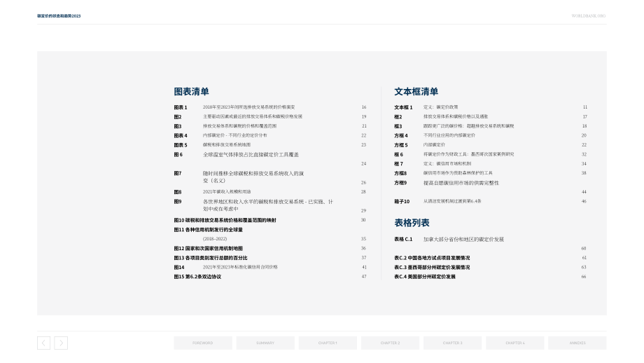The width and height of the screenshot is (644, 363).
Task: Open 图表 5 entry on page 23
Action: (269, 144)
